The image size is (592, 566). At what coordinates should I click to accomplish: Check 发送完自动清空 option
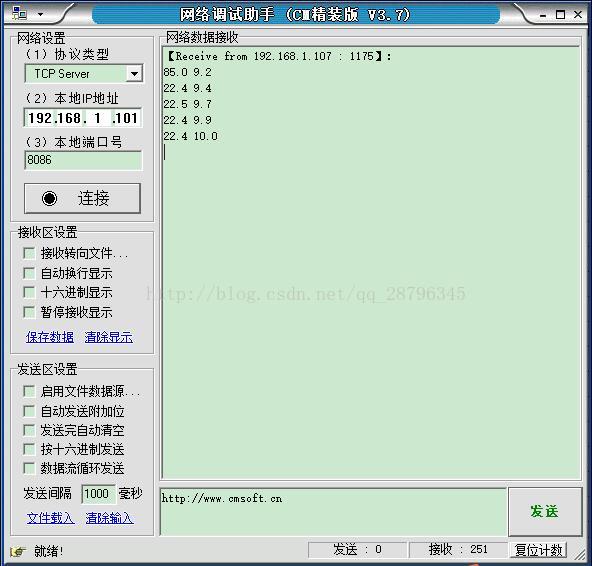tap(29, 430)
